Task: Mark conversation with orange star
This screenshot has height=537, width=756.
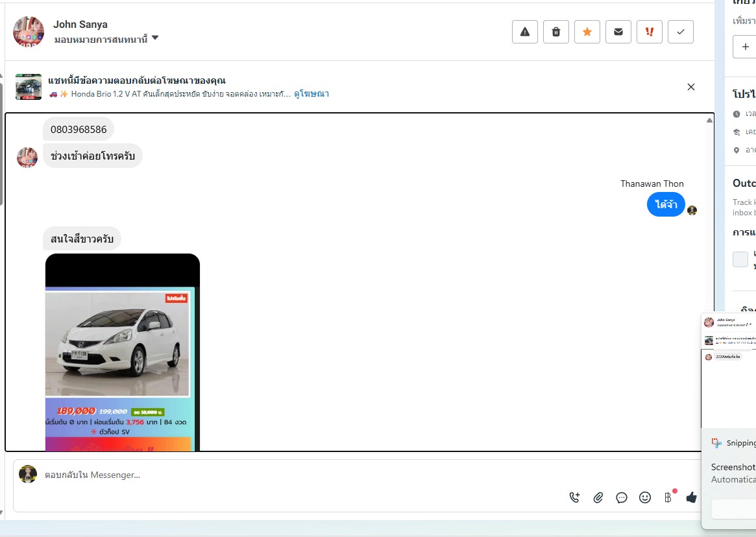Action: click(x=587, y=32)
